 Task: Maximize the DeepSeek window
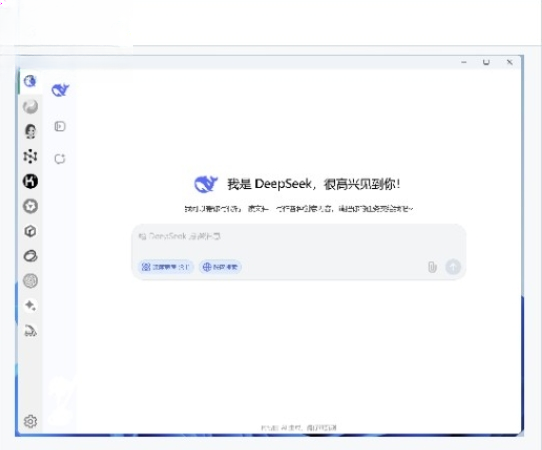(x=486, y=62)
